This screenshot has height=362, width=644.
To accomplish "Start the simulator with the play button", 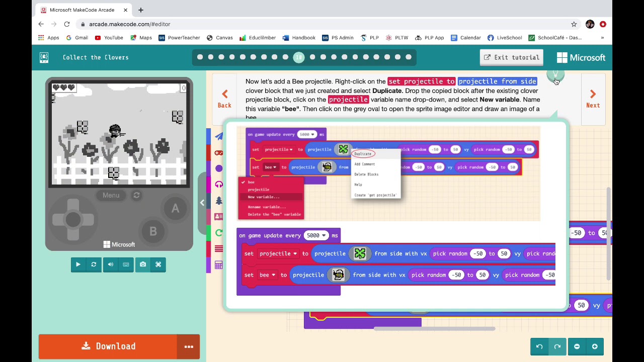I will (78, 264).
